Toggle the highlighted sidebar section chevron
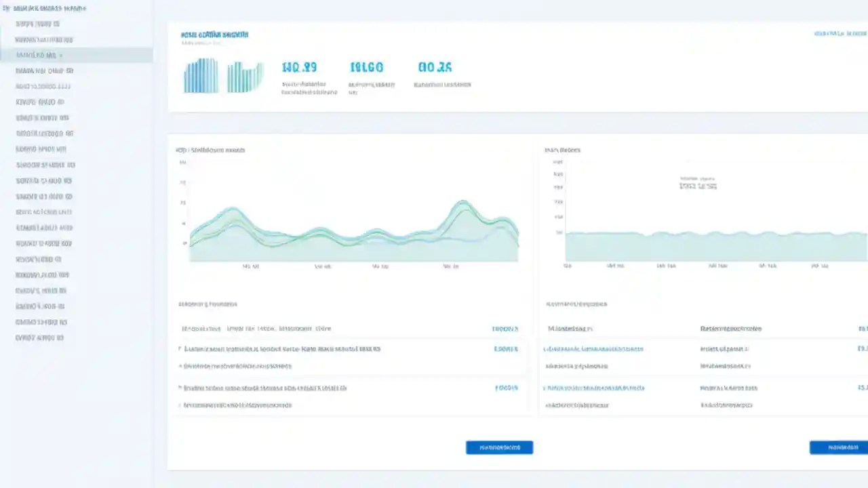 click(x=60, y=55)
